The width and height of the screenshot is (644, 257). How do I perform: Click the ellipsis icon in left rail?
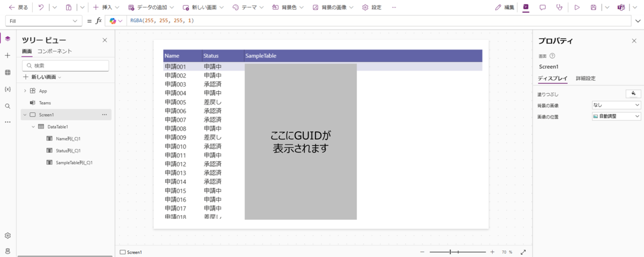[8, 122]
